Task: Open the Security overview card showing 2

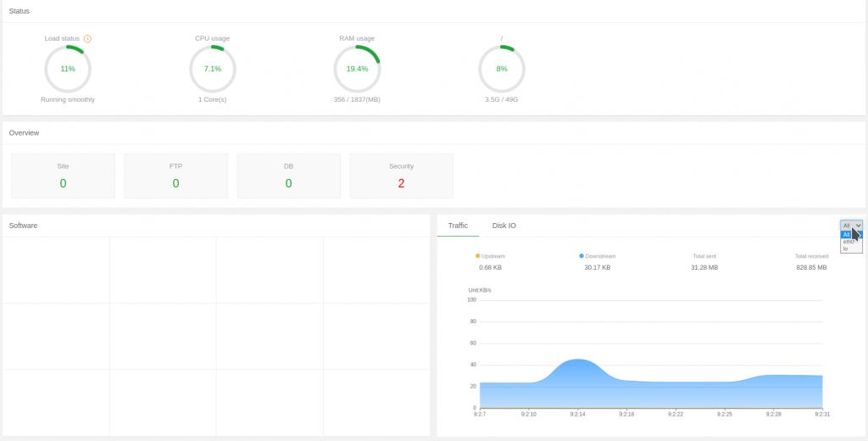Action: (x=401, y=176)
